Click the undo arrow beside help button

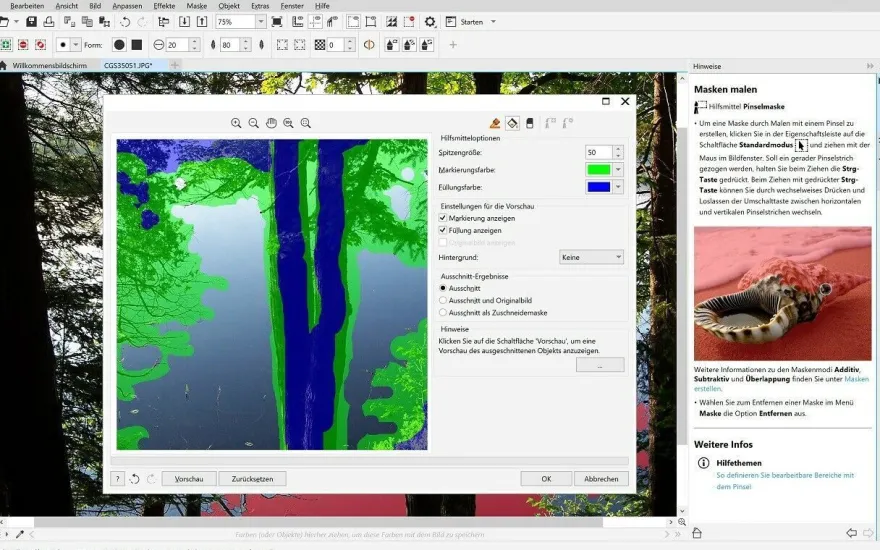pyautogui.click(x=134, y=479)
